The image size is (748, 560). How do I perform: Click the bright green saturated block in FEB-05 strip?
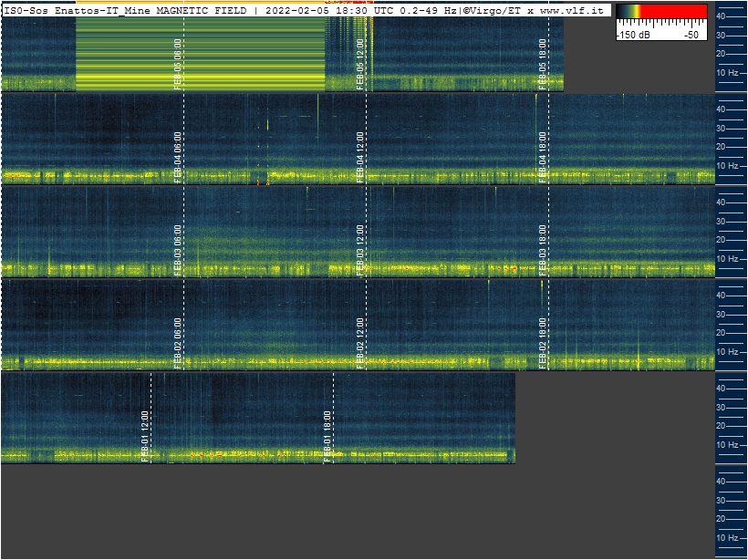(x=200, y=55)
